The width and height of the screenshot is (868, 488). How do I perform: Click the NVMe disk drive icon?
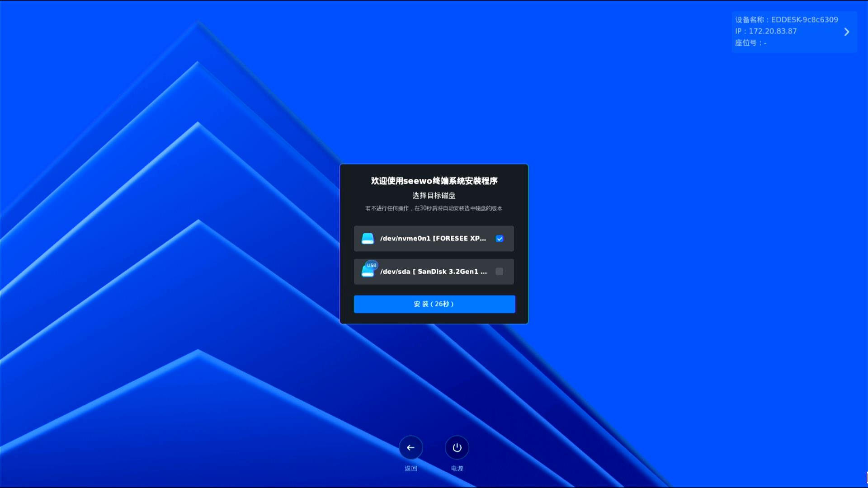368,239
